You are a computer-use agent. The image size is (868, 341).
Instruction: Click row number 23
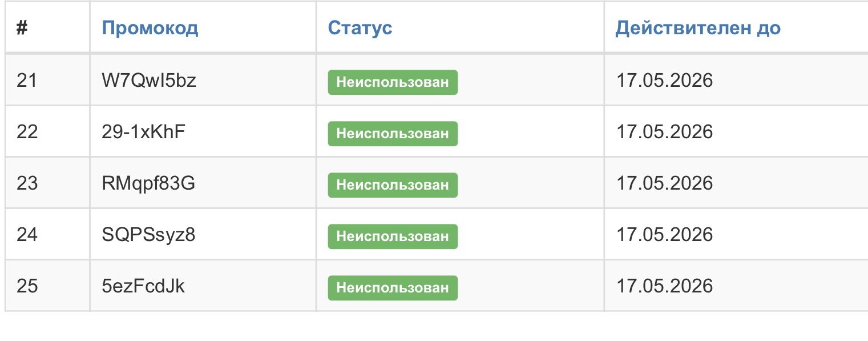tap(27, 183)
